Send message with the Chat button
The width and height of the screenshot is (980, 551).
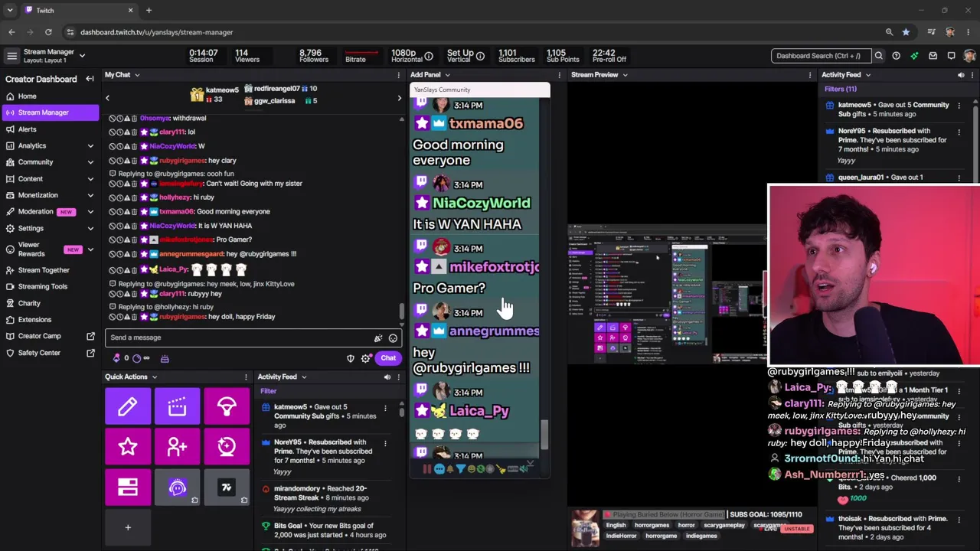point(388,358)
